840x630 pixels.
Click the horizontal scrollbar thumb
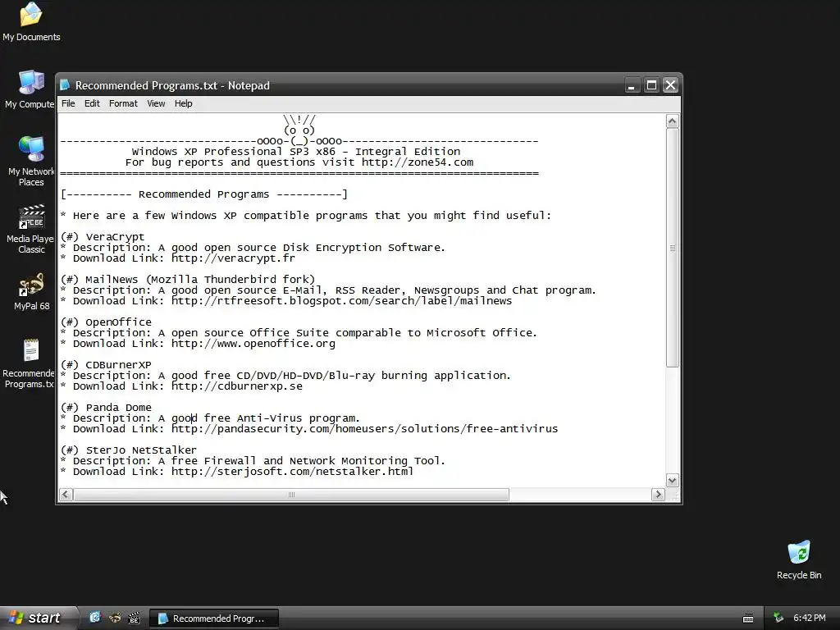pos(291,495)
